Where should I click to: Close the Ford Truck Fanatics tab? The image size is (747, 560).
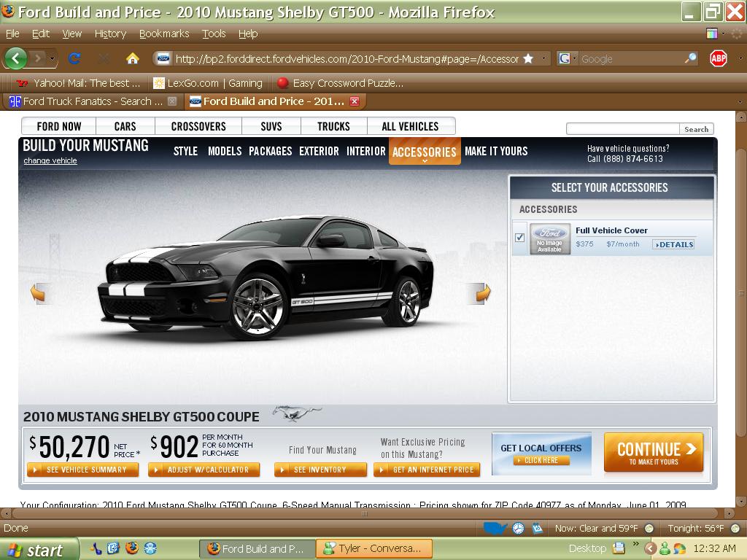click(x=172, y=101)
